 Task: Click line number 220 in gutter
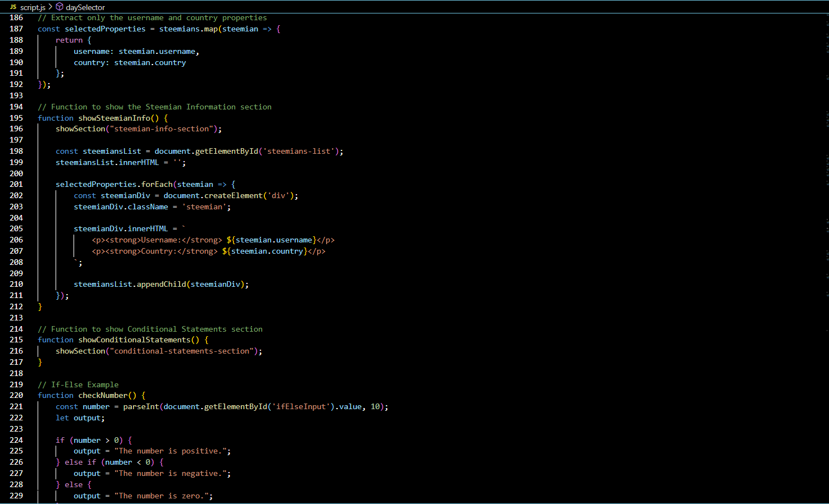pos(16,395)
